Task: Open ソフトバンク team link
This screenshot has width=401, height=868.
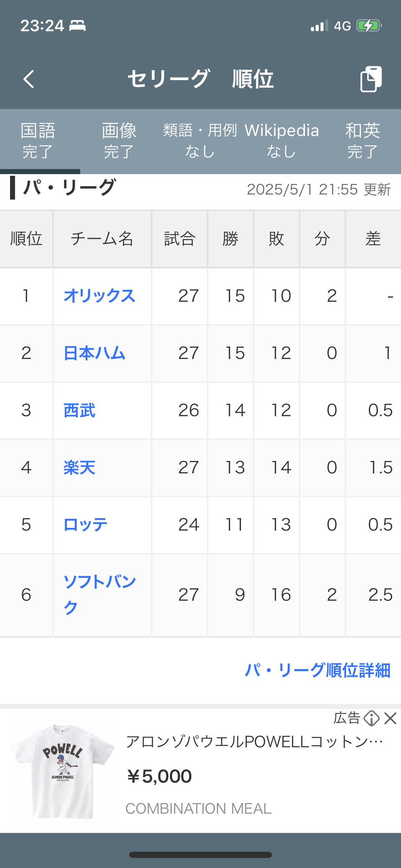Action: click(99, 595)
